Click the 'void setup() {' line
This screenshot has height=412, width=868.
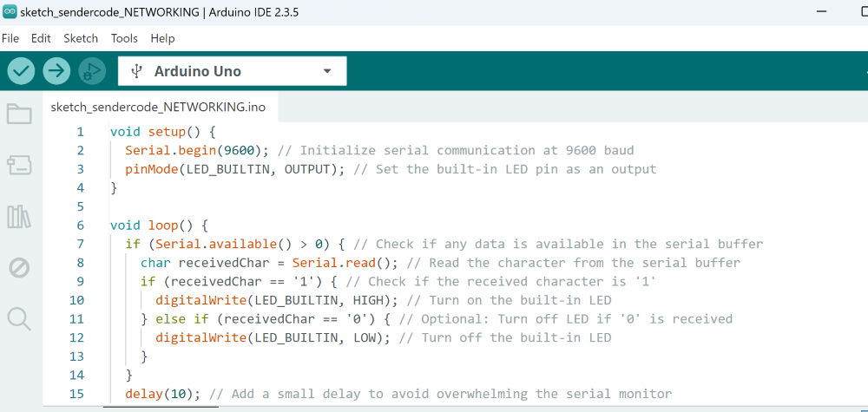click(x=162, y=132)
